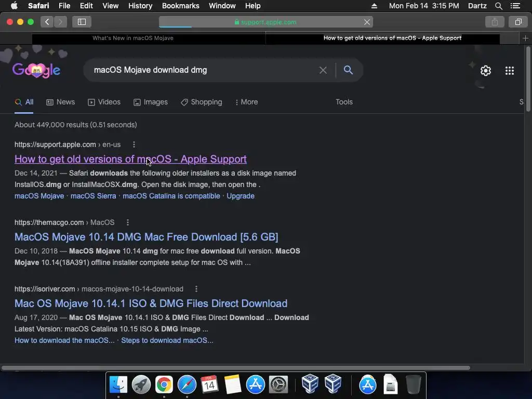
Task: Open options for themacgo.com result
Action: [128, 222]
